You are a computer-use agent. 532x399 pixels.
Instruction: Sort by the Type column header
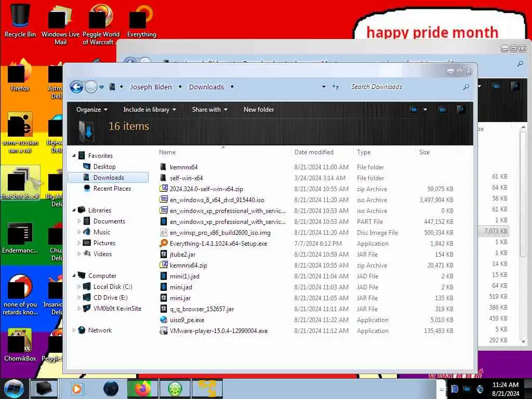point(384,152)
